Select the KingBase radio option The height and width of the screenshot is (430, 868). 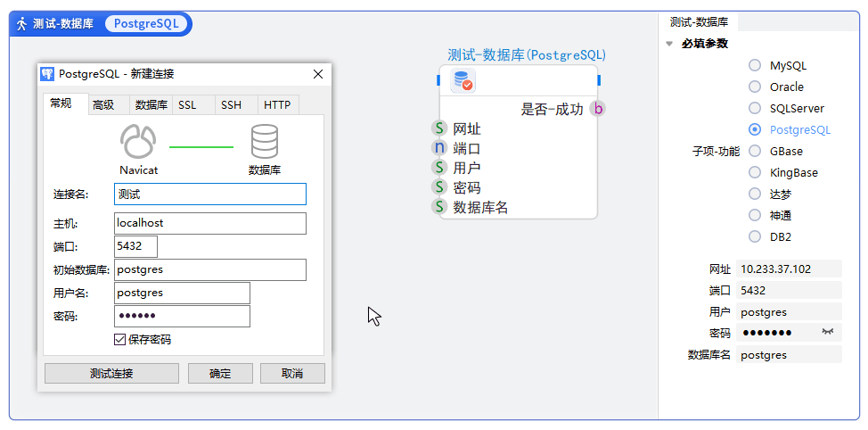pos(755,172)
